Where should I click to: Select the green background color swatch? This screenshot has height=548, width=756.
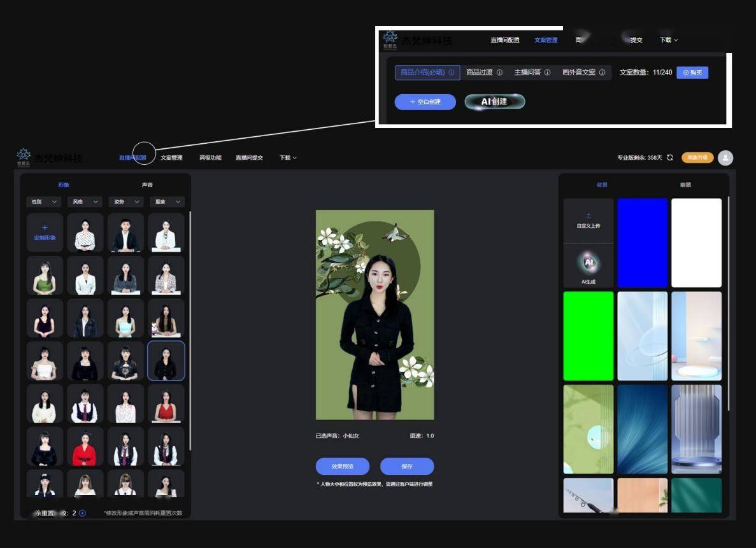[x=588, y=336]
